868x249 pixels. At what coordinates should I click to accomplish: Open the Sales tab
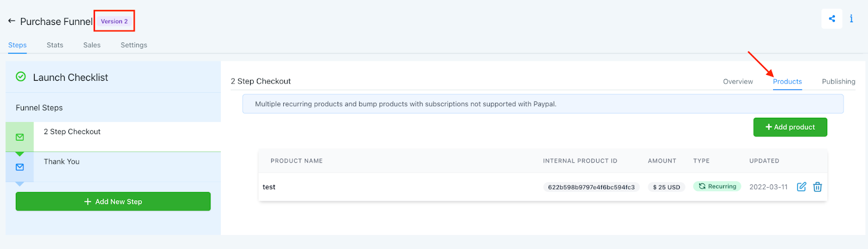pos(92,45)
